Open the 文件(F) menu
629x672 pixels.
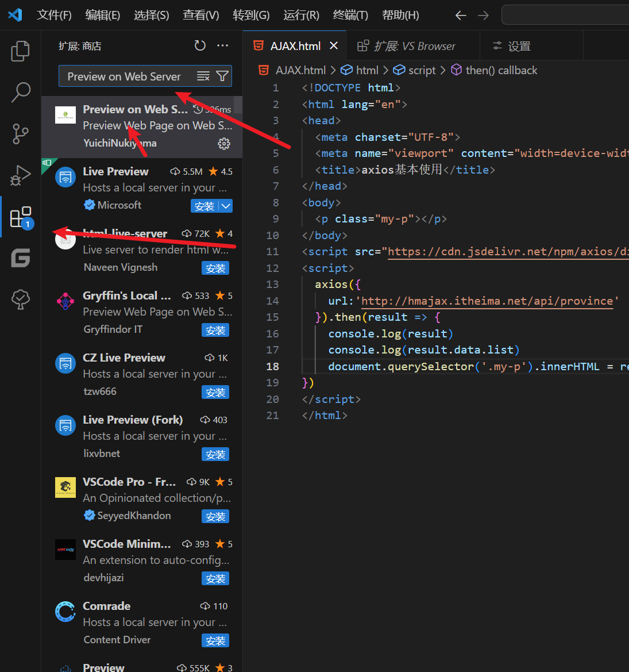point(54,16)
